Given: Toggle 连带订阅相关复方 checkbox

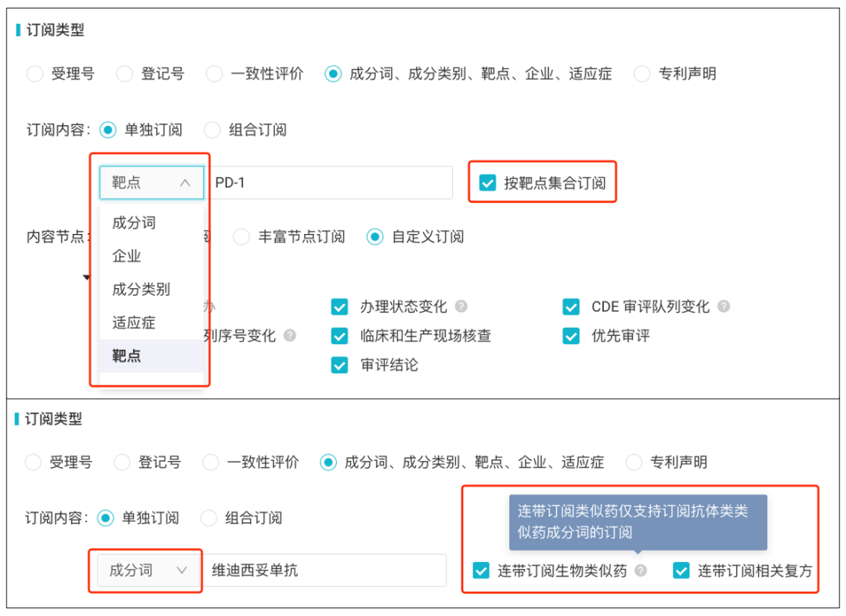Looking at the screenshot, I should (x=681, y=570).
